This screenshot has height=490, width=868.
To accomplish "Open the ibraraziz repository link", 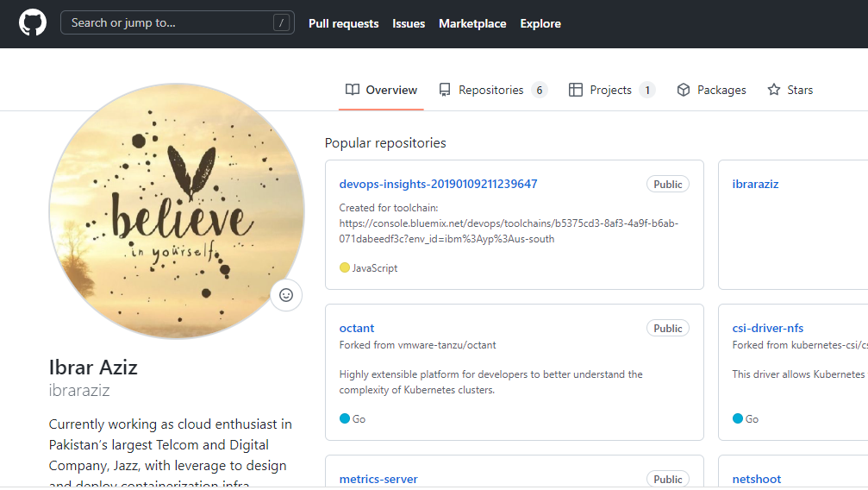I will tap(755, 184).
